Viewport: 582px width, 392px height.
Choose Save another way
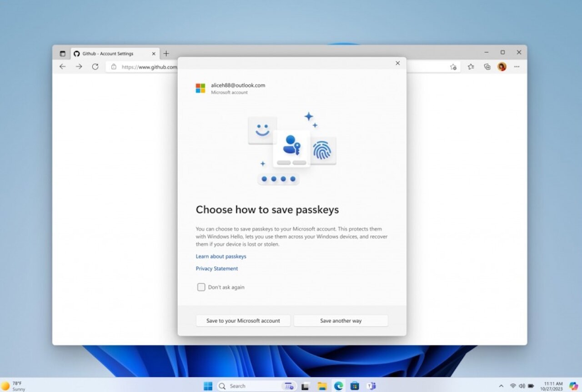[x=341, y=321]
